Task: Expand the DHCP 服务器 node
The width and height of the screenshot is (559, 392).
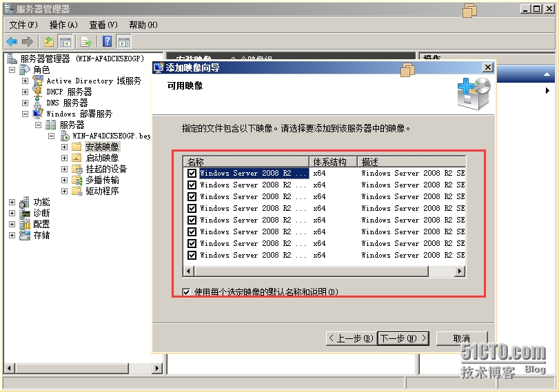Action: [25, 92]
